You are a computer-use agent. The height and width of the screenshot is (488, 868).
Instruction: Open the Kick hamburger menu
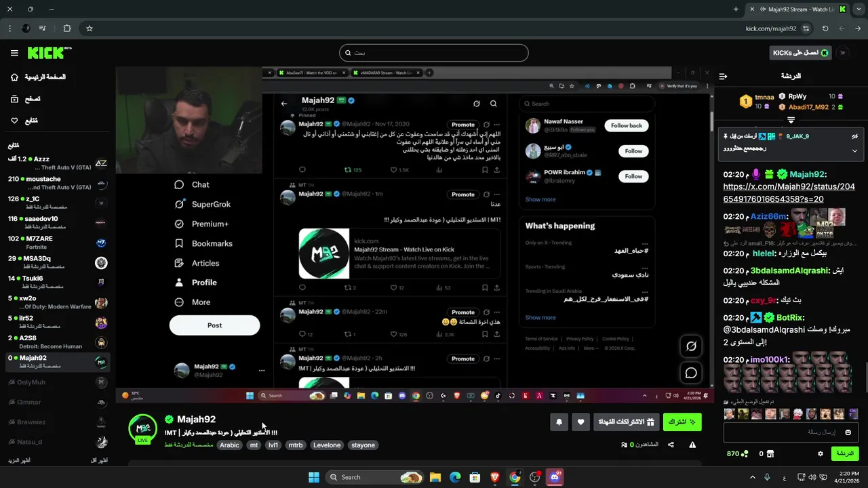pos(14,53)
